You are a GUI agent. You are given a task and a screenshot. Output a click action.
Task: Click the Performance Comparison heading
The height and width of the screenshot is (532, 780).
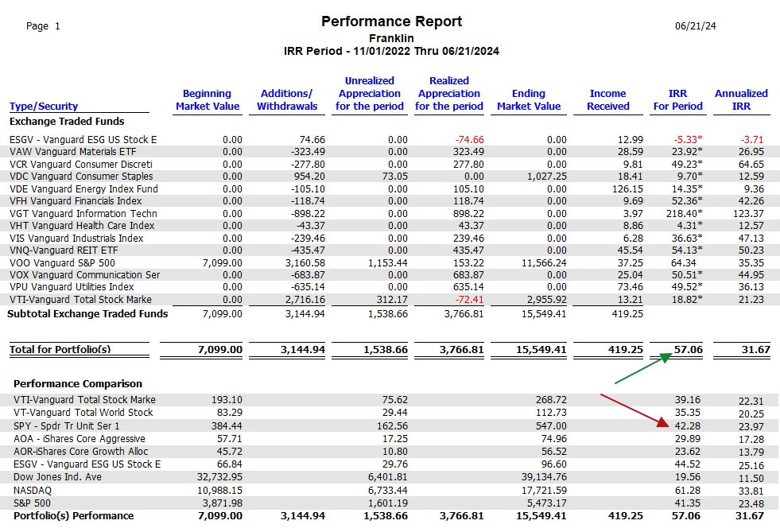coord(78,384)
